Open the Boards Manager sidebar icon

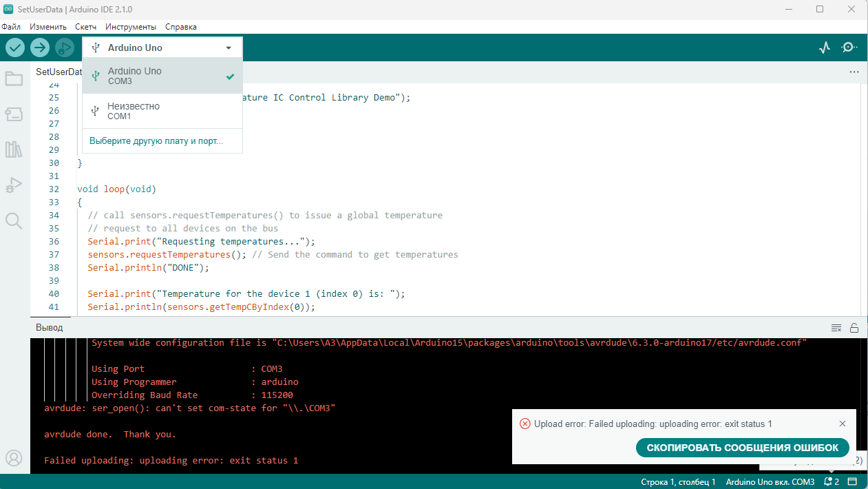coord(14,114)
